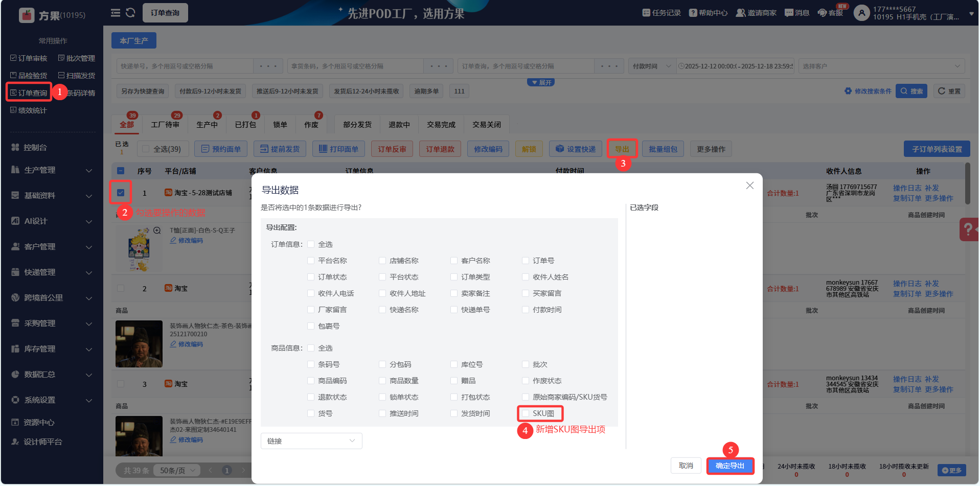Click the red help question mark icon
Screen dimensions: 980x486
(x=968, y=229)
